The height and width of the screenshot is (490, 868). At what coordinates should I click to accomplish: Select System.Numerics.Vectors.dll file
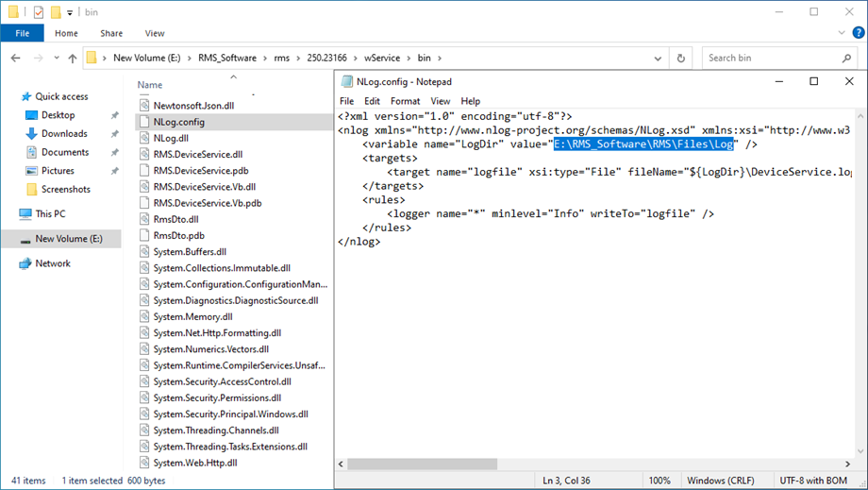[x=211, y=348]
